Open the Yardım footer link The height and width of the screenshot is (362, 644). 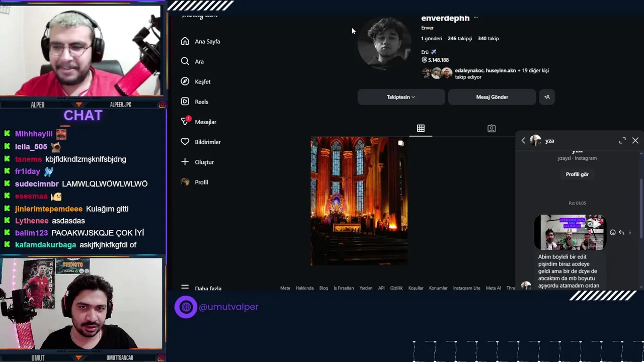tap(366, 288)
